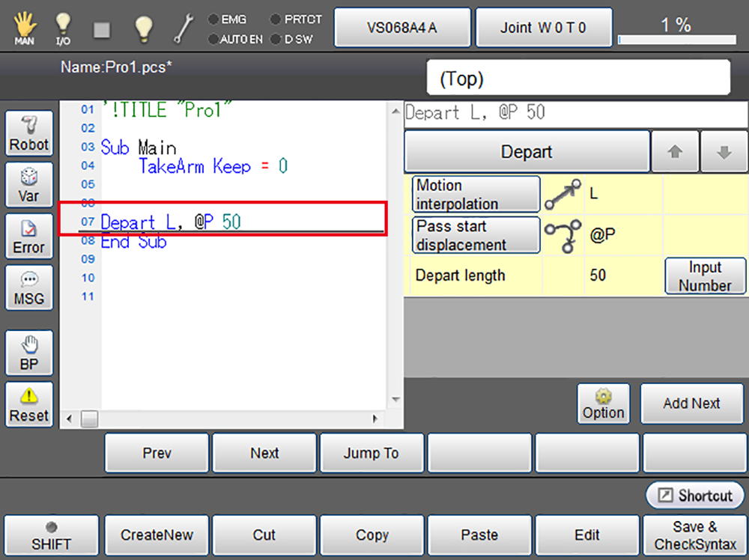Open Motion interpolation options
This screenshot has width=749, height=560.
pyautogui.click(x=476, y=195)
